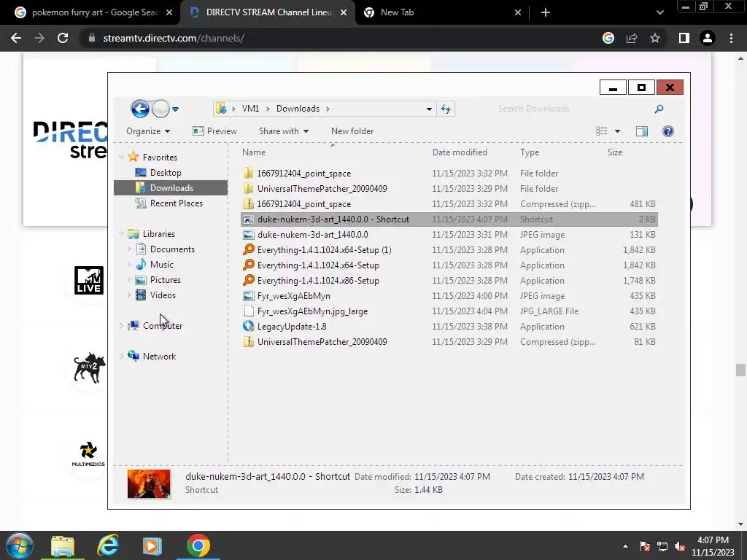The image size is (747, 560).
Task: Click the Chrome address bar URL
Action: 174,38
